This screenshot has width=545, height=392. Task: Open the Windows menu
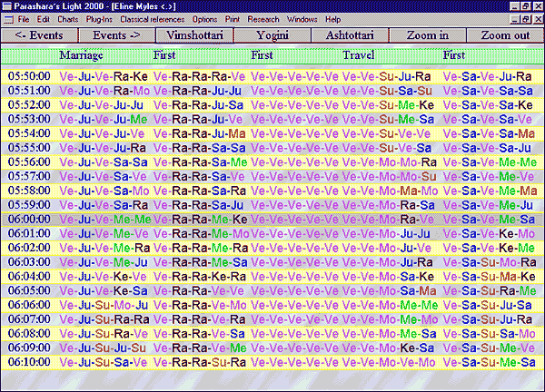pyautogui.click(x=302, y=19)
